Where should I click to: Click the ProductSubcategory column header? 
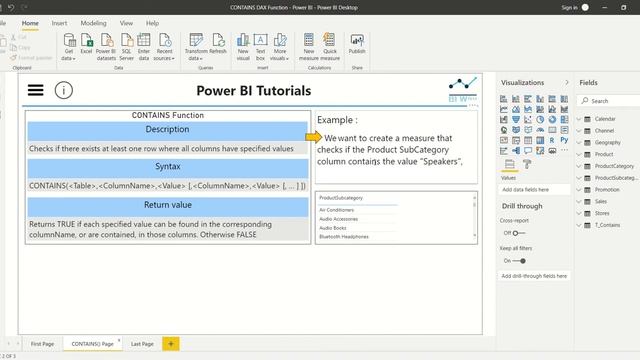(341, 198)
